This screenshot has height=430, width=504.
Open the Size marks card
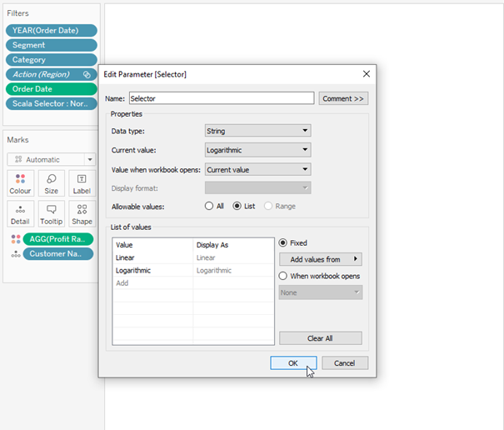pos(51,183)
